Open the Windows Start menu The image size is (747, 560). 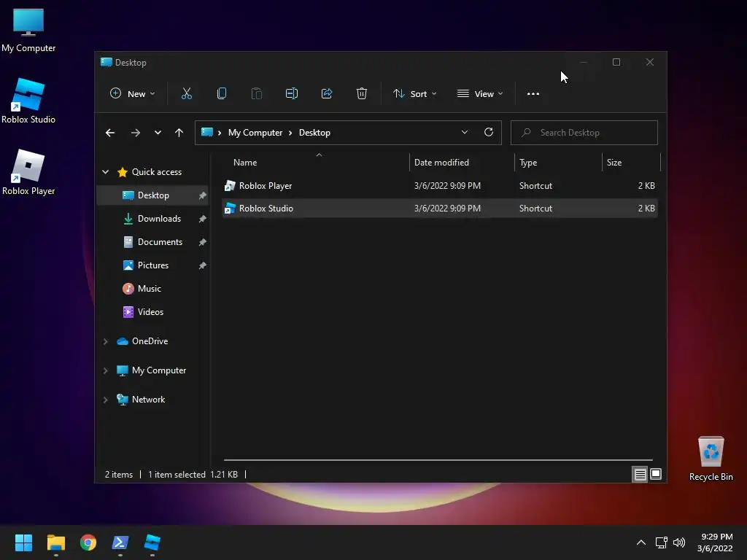23,542
